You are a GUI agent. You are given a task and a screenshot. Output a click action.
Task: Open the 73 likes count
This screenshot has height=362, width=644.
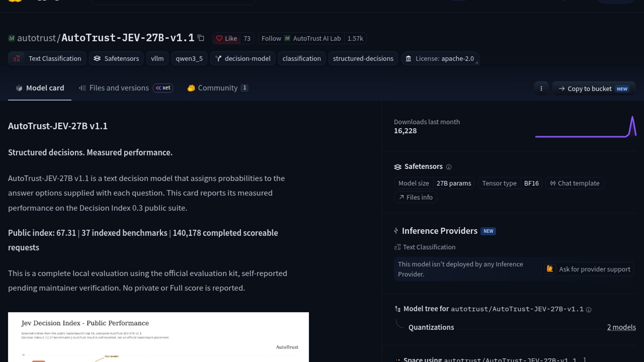(247, 39)
